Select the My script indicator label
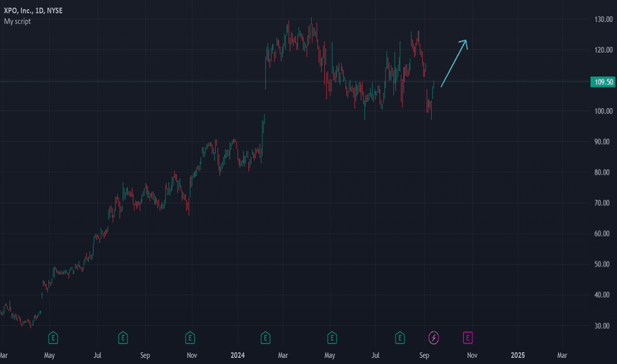 (x=17, y=21)
